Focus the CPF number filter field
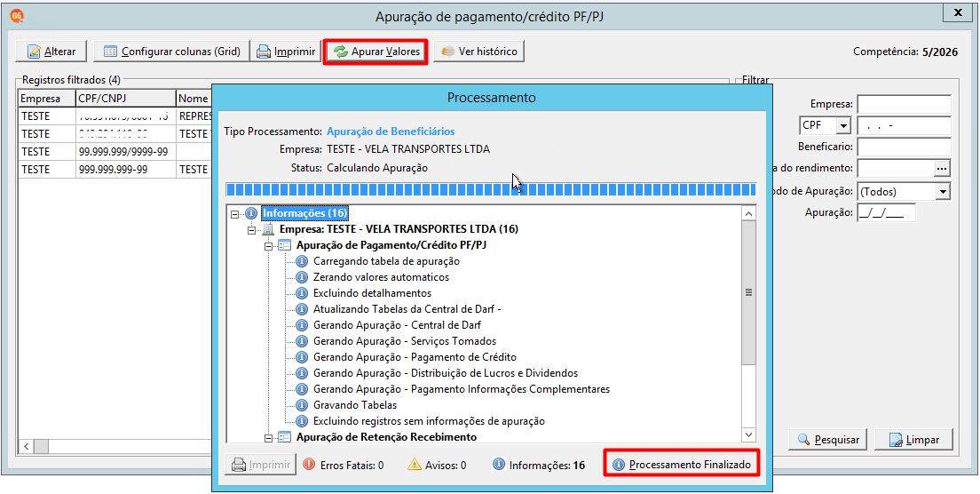The height and width of the screenshot is (494, 980). 904,125
